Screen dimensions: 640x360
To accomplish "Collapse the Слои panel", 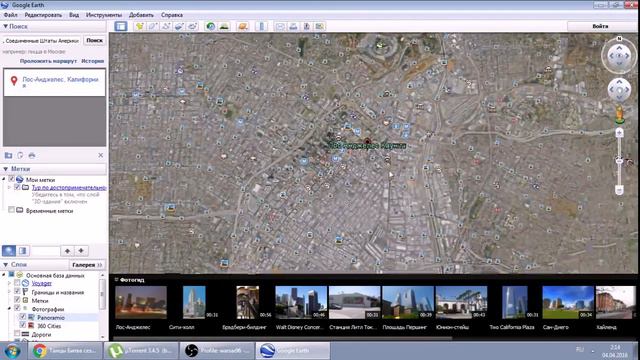I will 5,264.
